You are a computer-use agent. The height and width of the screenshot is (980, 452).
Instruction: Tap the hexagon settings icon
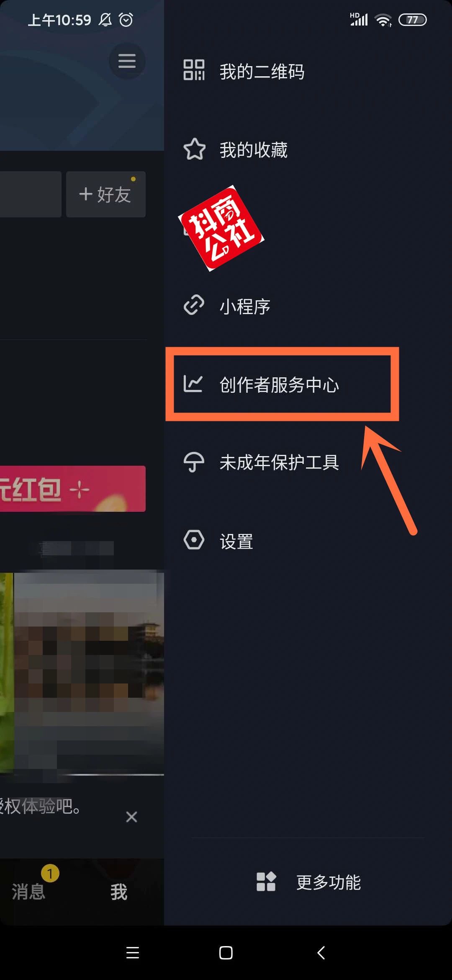[194, 540]
